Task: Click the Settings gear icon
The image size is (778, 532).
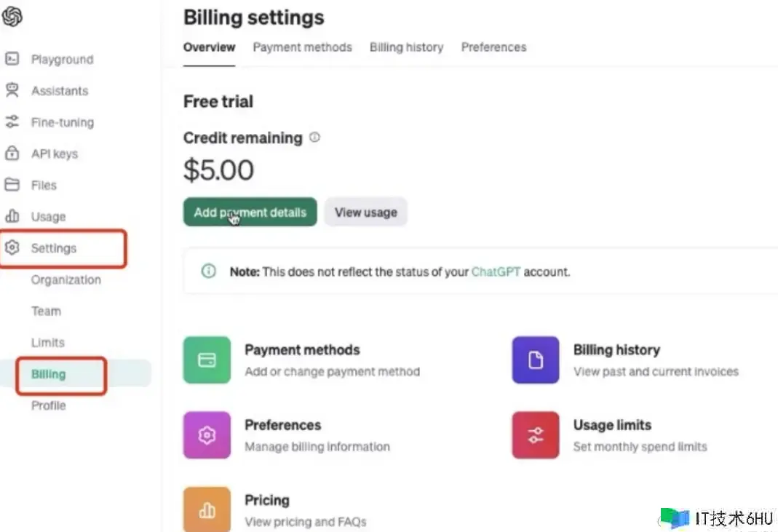Action: [12, 247]
